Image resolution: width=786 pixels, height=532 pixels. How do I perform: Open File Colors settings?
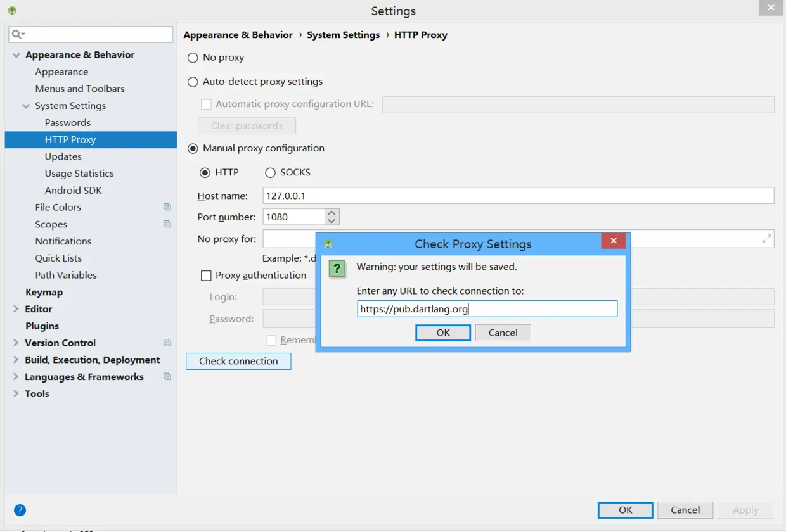pos(58,207)
